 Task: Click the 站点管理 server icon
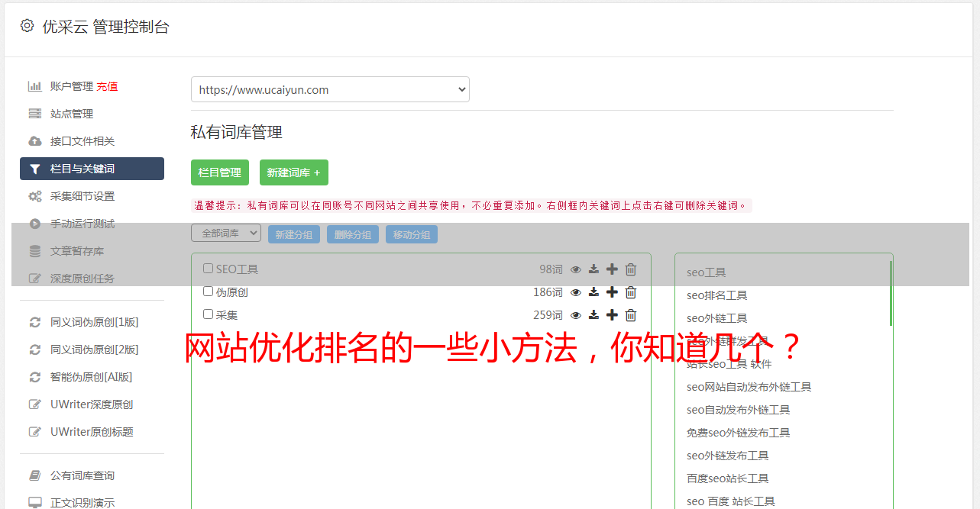coord(35,114)
